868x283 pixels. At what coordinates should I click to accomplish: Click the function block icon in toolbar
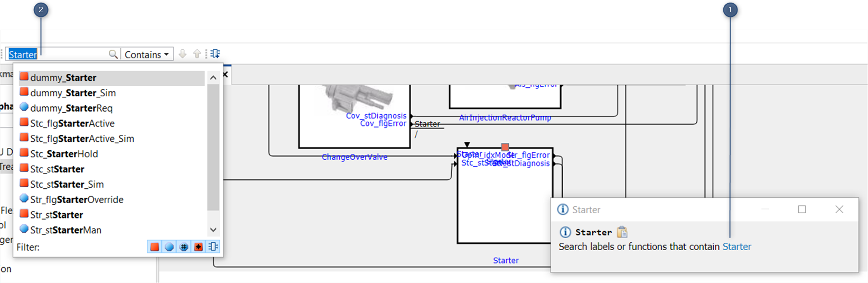[x=215, y=54]
